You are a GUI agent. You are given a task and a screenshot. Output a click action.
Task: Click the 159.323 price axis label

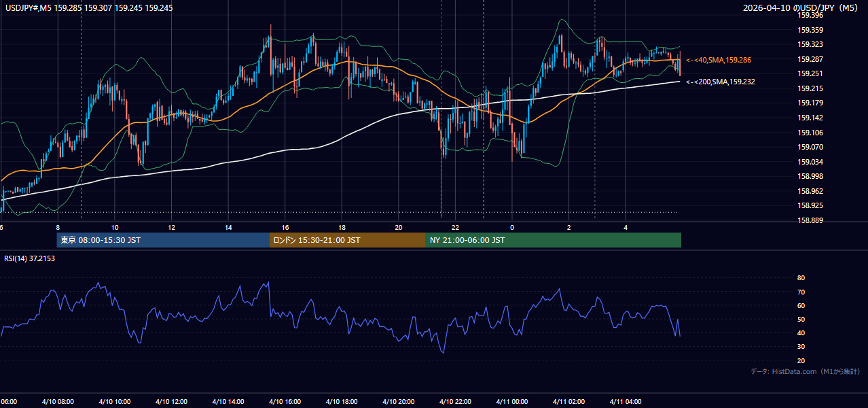coord(810,44)
